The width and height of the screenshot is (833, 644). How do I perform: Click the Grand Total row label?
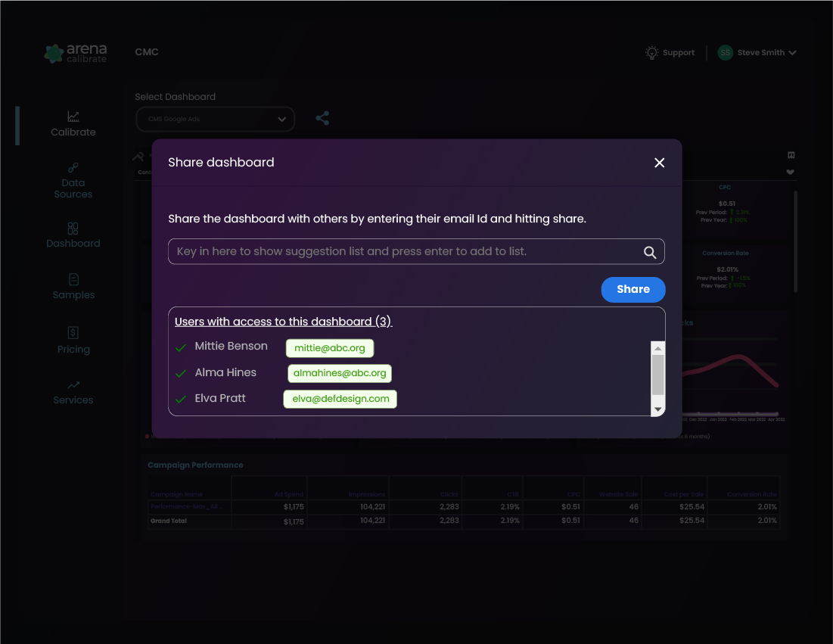[x=169, y=521]
